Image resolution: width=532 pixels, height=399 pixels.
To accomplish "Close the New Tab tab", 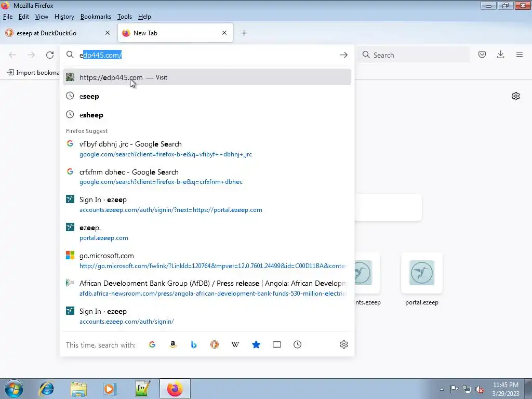I will tap(224, 33).
